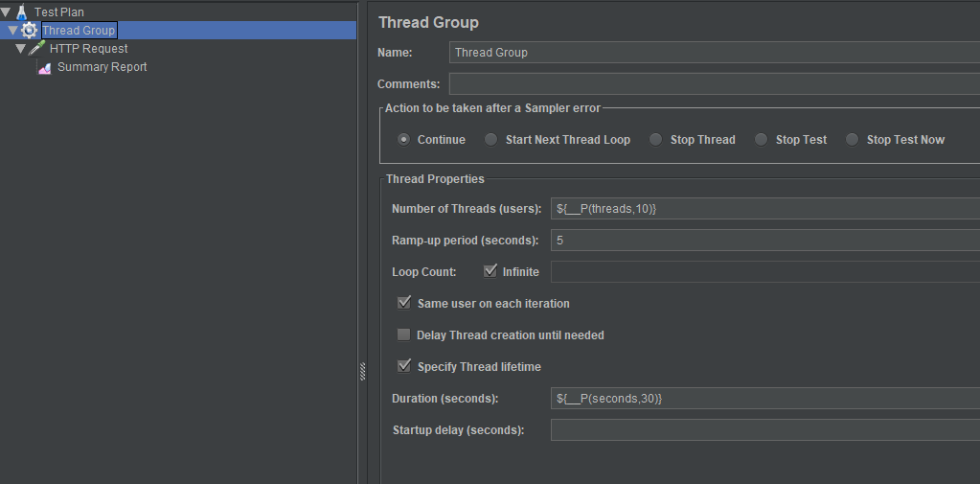The width and height of the screenshot is (980, 484).
Task: Collapse the Thread Group tree node
Action: click(x=13, y=31)
